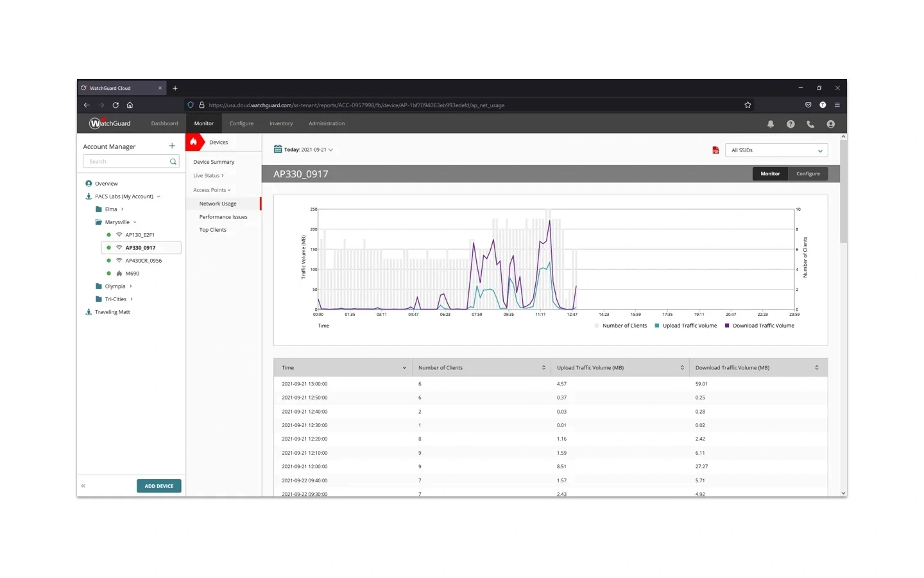Open the Performance Issues report

tap(223, 217)
